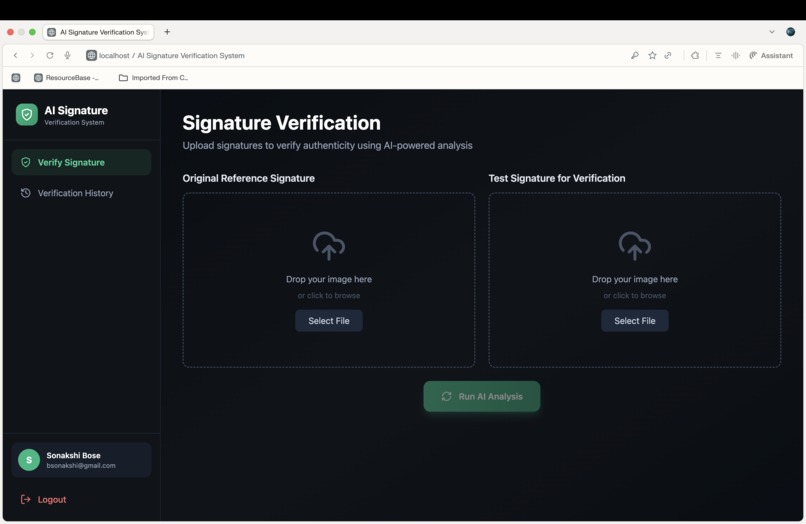Screen dimensions: 806x524
Task: Open the reader list icon
Action: pyautogui.click(x=718, y=56)
